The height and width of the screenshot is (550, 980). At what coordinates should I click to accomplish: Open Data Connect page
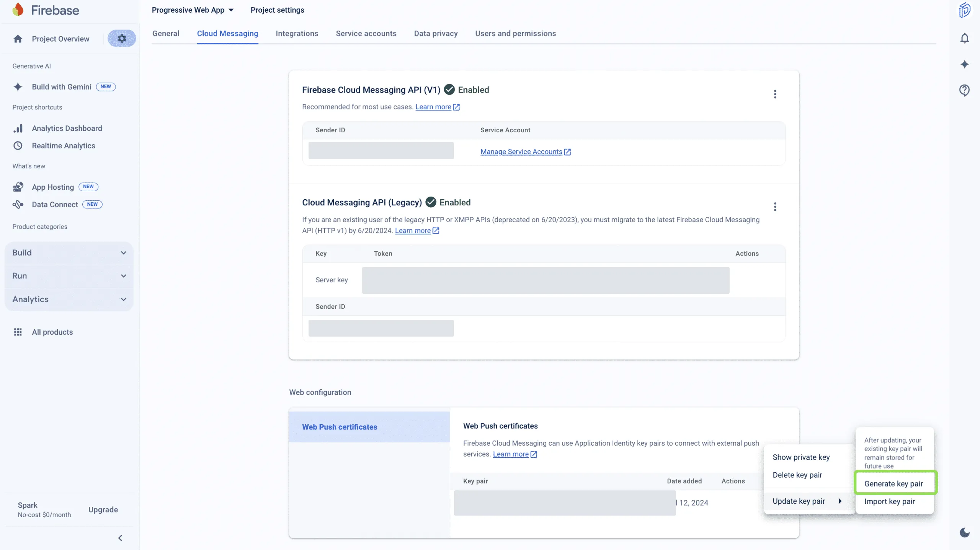pyautogui.click(x=55, y=205)
